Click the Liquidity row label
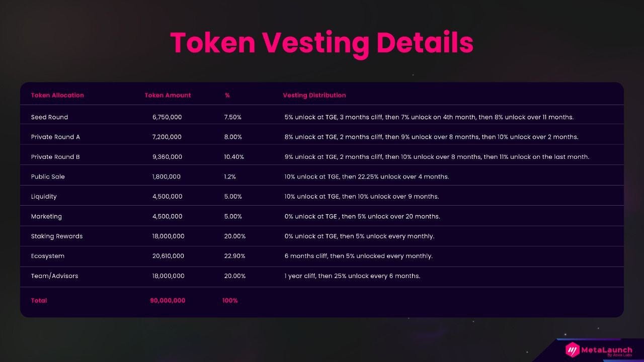Screen dimensions: 644x362 point(44,197)
